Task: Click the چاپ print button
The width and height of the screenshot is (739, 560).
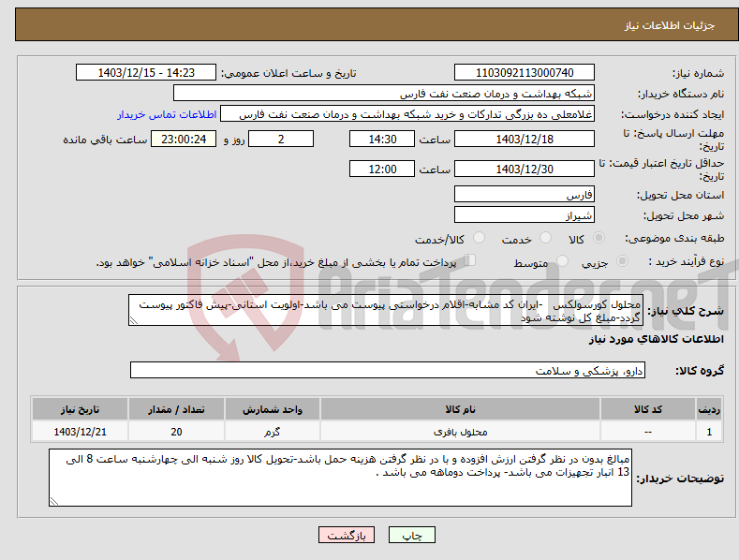Action: click(x=412, y=535)
